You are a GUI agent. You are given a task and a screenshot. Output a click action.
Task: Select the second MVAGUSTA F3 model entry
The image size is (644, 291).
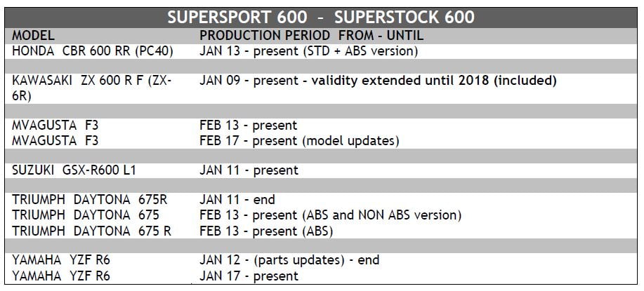pyautogui.click(x=58, y=141)
